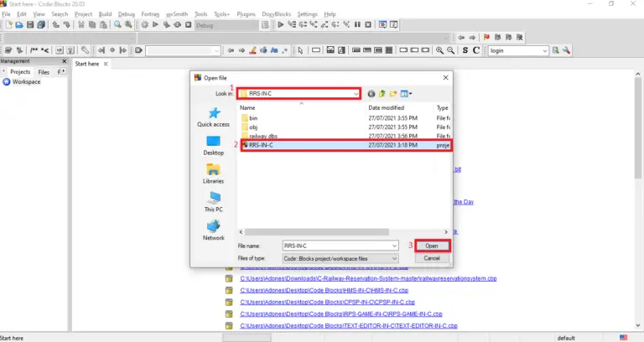Toggle the C button in the toolbar
This screenshot has width=644, height=342.
(x=476, y=51)
